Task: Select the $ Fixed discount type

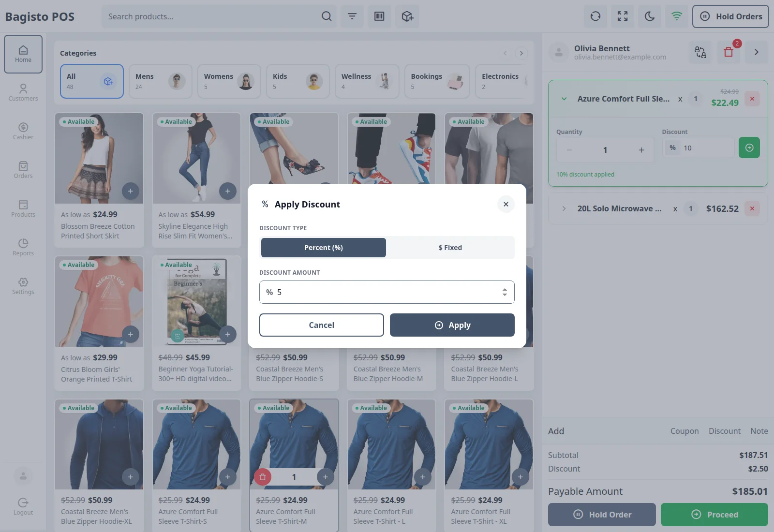Action: (x=450, y=248)
